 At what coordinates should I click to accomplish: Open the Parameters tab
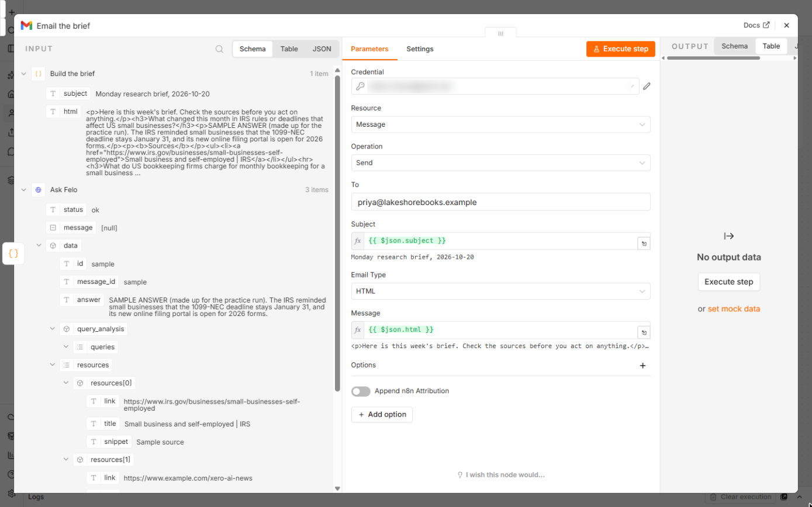[x=369, y=49]
